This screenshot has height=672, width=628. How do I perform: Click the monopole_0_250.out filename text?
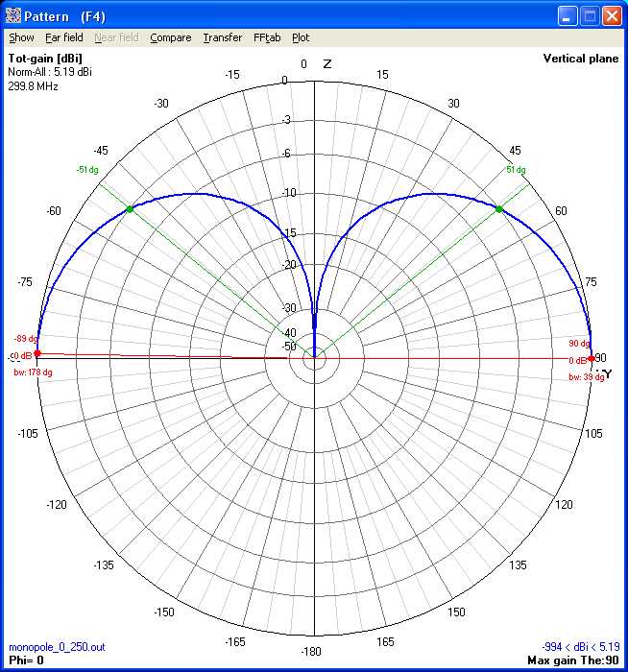tap(50, 647)
